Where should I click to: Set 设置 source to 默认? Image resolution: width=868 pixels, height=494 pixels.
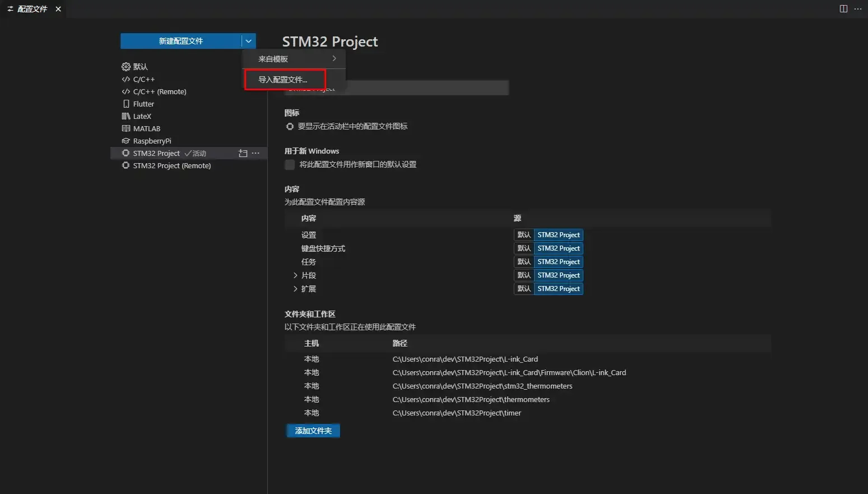pyautogui.click(x=524, y=235)
